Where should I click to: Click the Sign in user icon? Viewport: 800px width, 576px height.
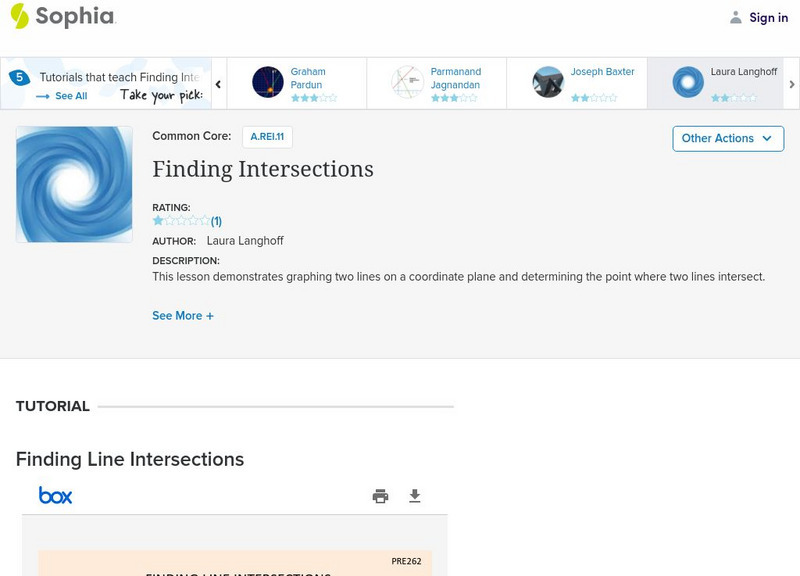pyautogui.click(x=736, y=17)
